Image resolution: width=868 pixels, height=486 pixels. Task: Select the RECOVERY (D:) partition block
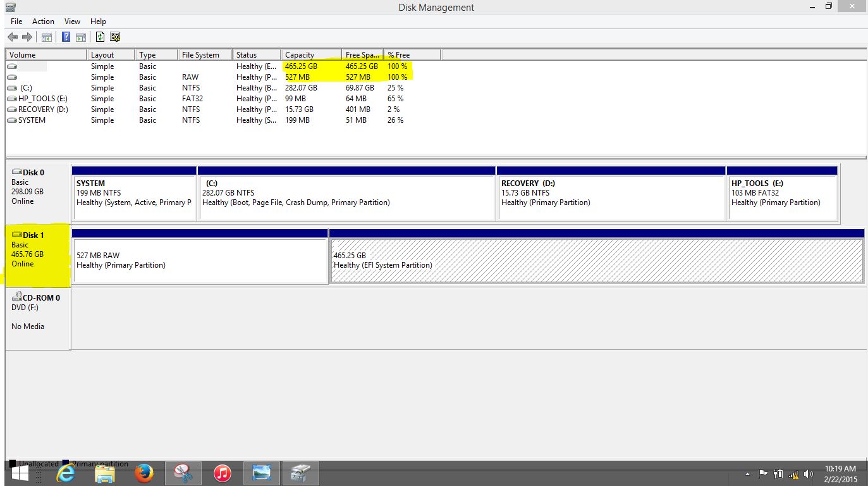coord(611,194)
